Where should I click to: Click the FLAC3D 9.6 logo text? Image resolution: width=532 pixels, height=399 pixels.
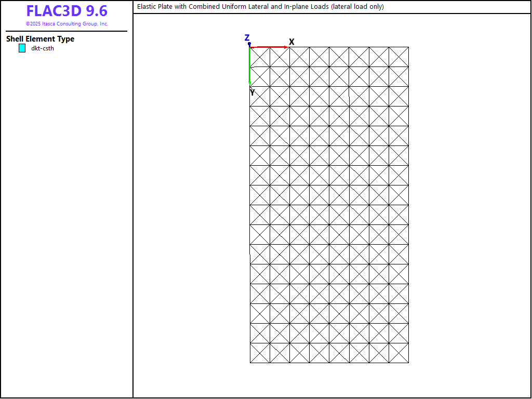66,11
